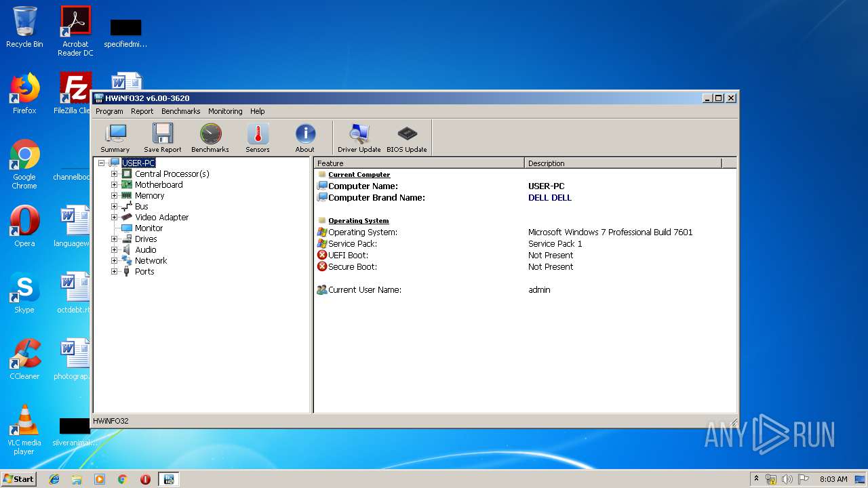This screenshot has width=868, height=488.
Task: Expand Central Processor(s) tree node
Action: pyautogui.click(x=114, y=174)
